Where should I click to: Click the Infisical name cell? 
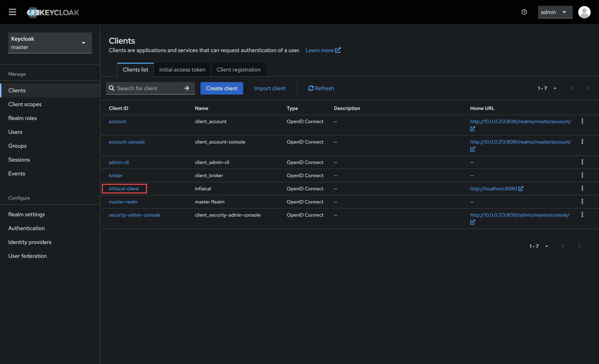(203, 189)
